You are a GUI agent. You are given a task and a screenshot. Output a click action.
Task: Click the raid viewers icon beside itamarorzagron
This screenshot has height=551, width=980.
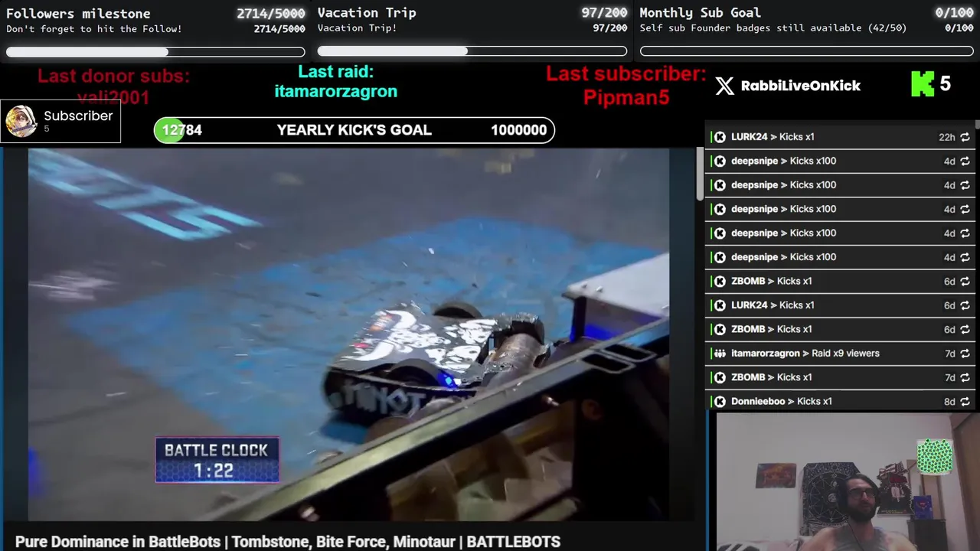(x=720, y=354)
